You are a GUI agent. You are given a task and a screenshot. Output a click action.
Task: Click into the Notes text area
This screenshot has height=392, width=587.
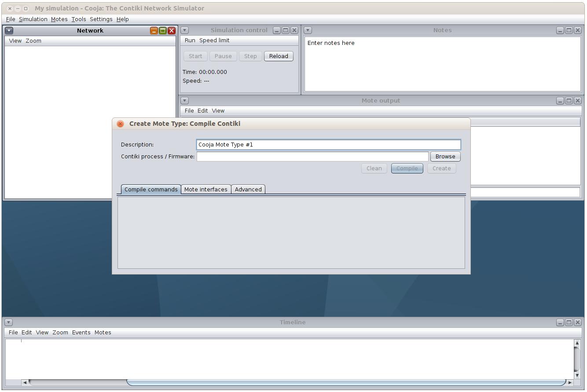(443, 64)
